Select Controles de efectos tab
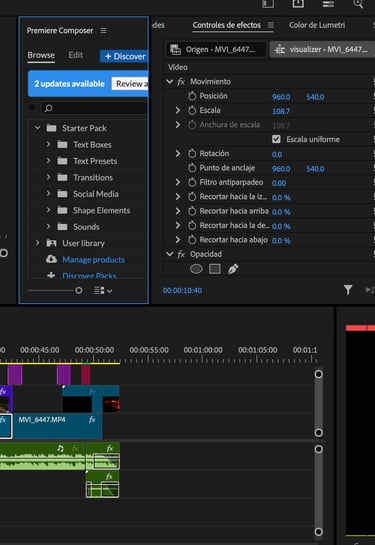 point(227,25)
